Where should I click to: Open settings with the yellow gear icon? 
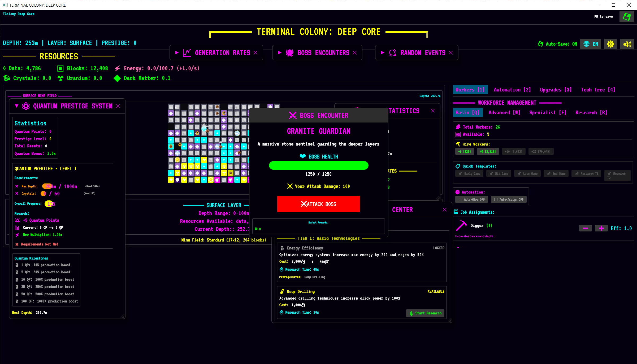coord(610,44)
